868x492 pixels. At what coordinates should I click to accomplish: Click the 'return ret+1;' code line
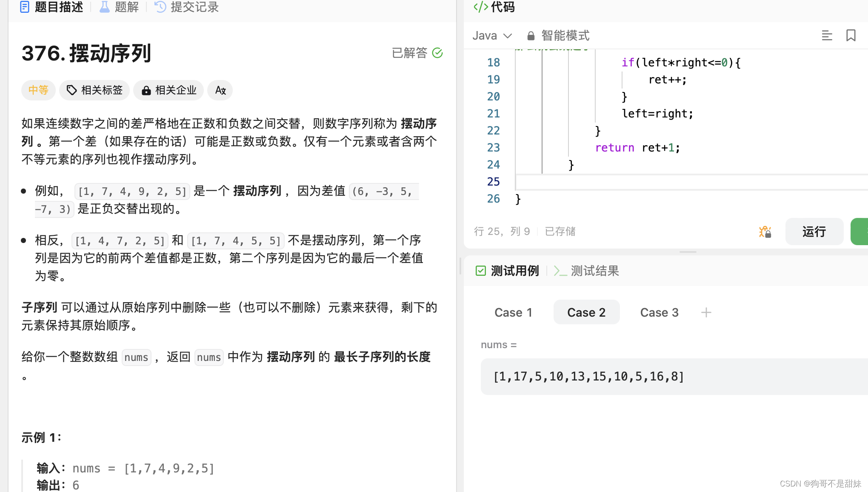click(x=637, y=148)
